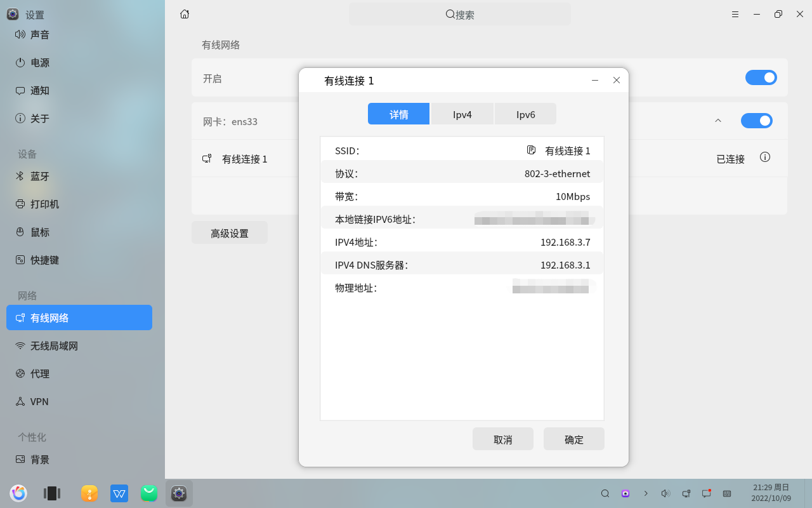Click the copy icon beside the SSID value

click(532, 150)
